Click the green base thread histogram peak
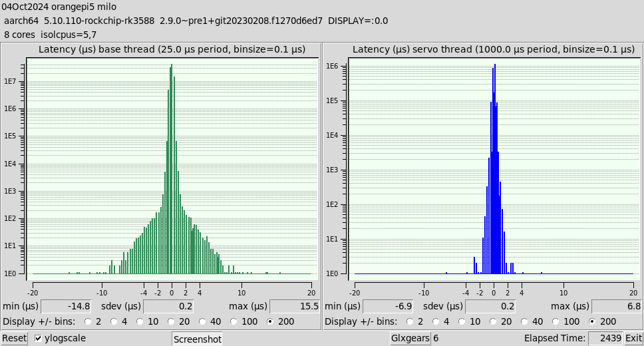 pyautogui.click(x=172, y=67)
